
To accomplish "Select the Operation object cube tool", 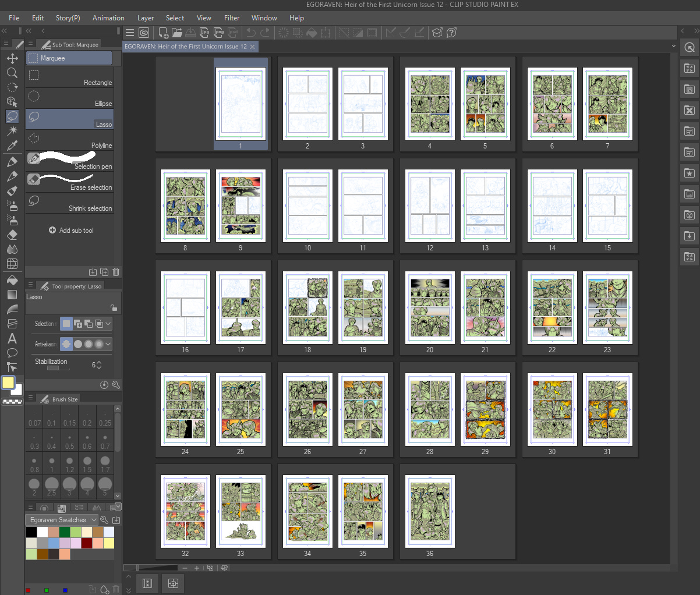I will [x=12, y=102].
